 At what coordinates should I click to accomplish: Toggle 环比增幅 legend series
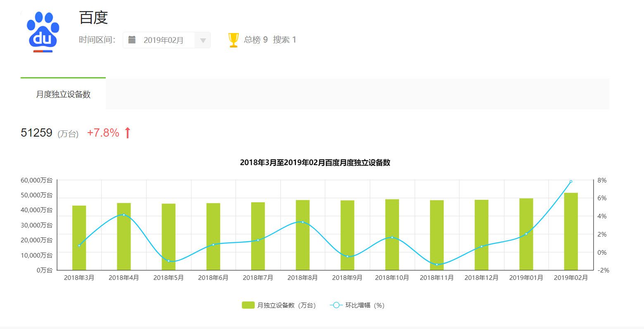pyautogui.click(x=357, y=305)
